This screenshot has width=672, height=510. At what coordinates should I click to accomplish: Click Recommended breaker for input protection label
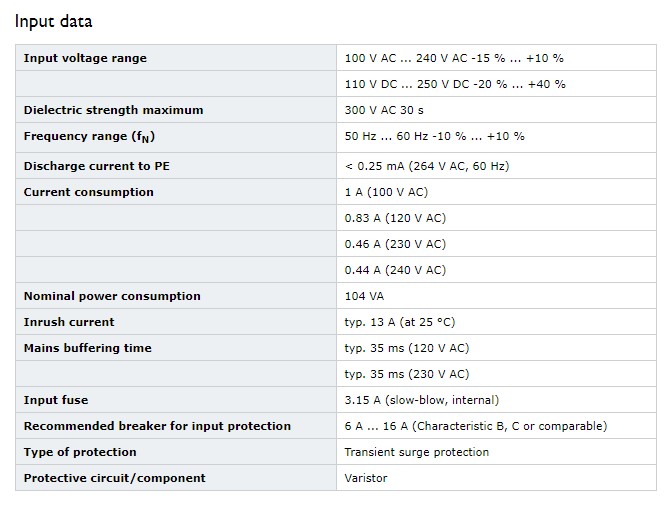157,426
